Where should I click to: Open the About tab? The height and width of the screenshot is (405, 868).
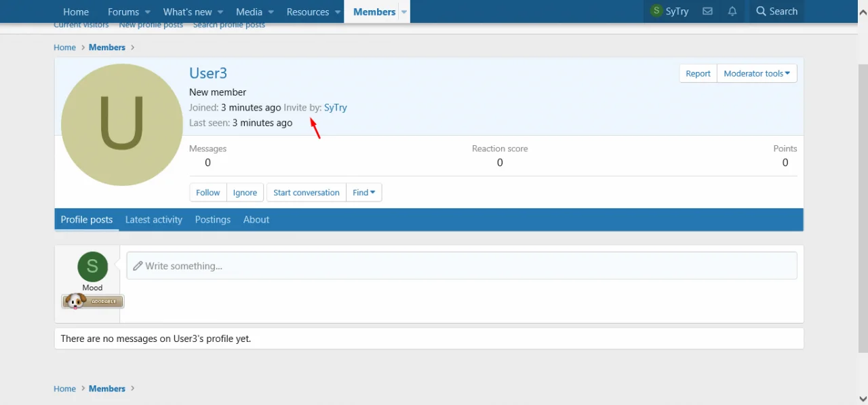pyautogui.click(x=256, y=220)
